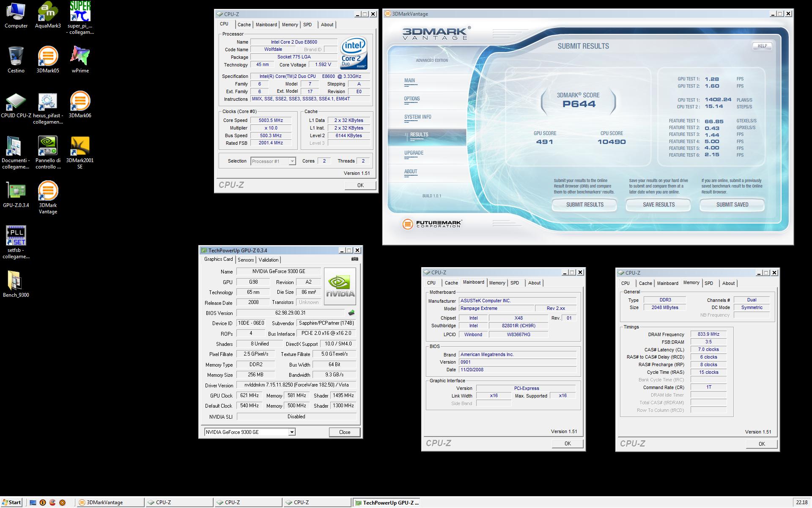Click Intel Core 2 Duo logo in CPU-Z
The height and width of the screenshot is (508, 812).
click(x=354, y=54)
